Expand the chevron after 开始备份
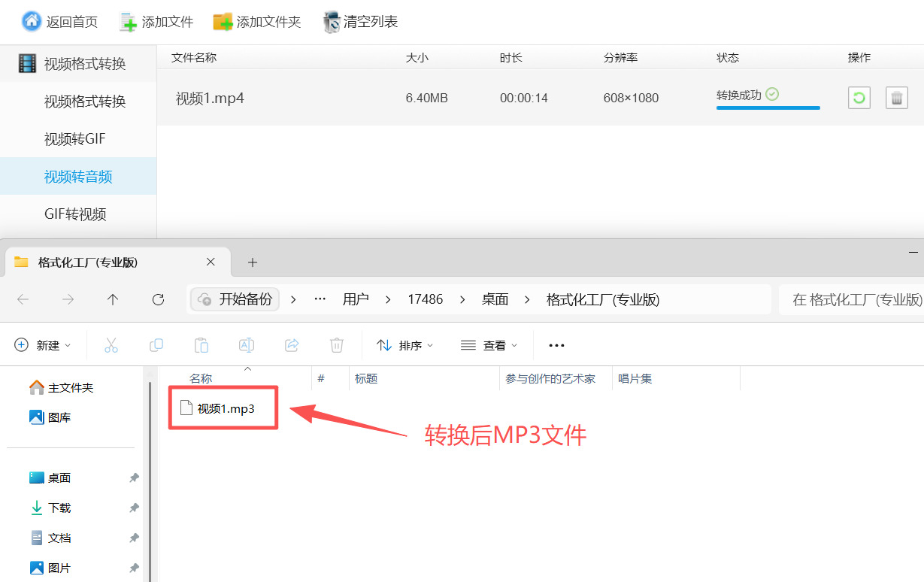 tap(293, 299)
